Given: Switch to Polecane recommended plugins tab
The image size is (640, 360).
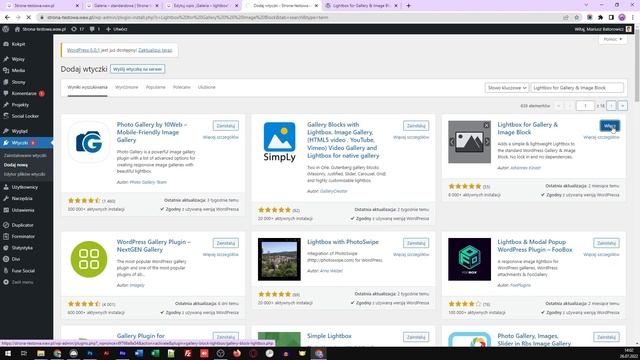Looking at the screenshot, I should point(182,87).
